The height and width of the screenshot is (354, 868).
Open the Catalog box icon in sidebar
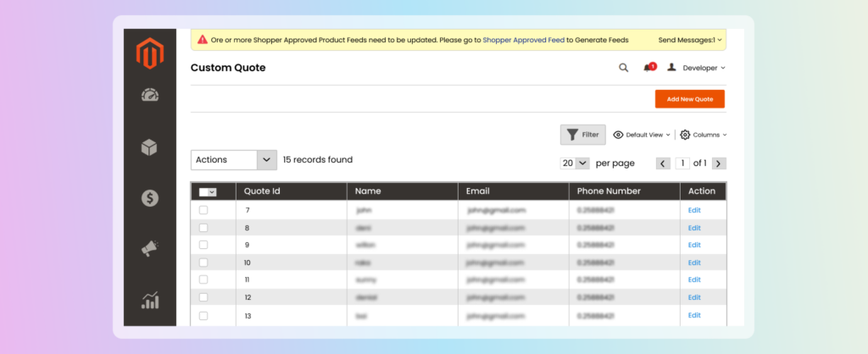tap(150, 147)
